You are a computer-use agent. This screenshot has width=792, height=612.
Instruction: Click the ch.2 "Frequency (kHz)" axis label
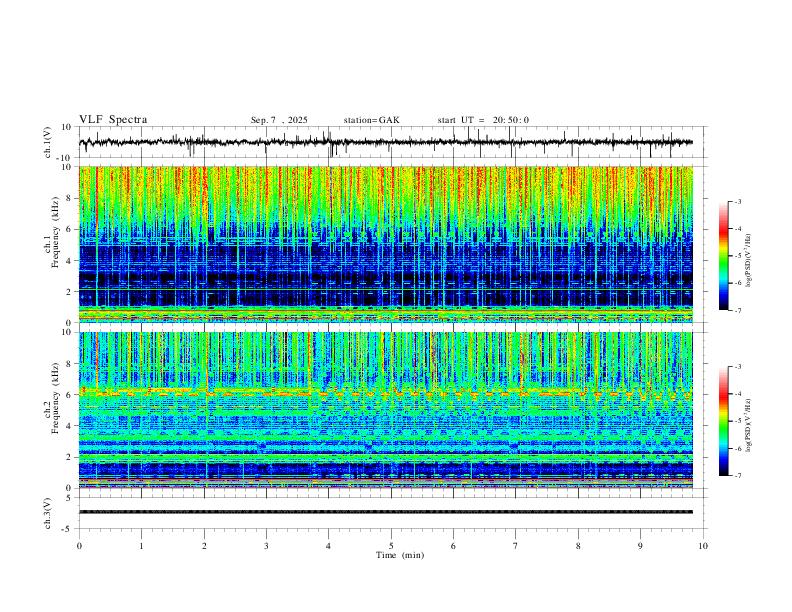click(55, 398)
